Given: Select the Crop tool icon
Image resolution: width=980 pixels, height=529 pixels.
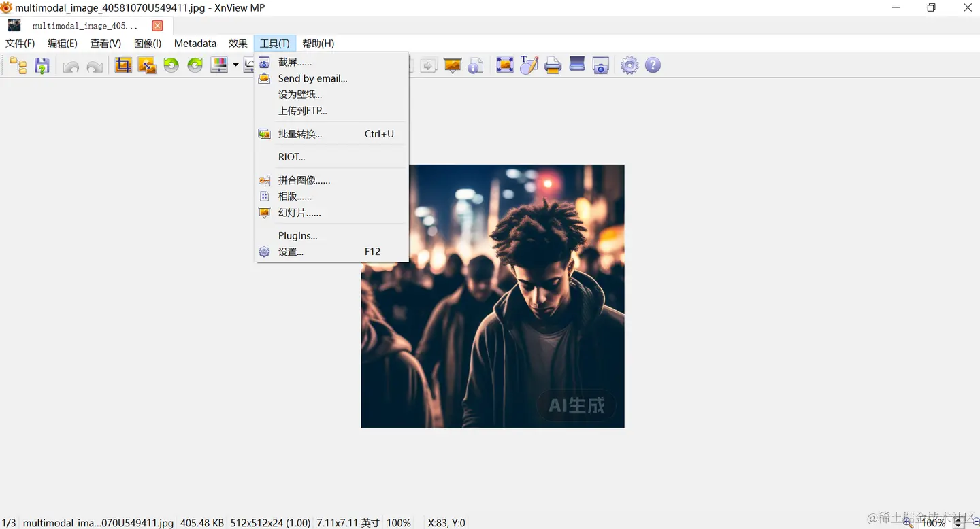Looking at the screenshot, I should (123, 65).
